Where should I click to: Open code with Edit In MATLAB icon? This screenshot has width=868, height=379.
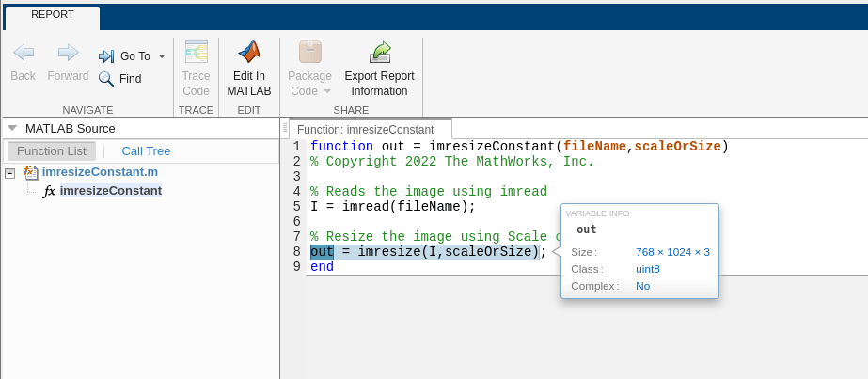click(x=249, y=53)
